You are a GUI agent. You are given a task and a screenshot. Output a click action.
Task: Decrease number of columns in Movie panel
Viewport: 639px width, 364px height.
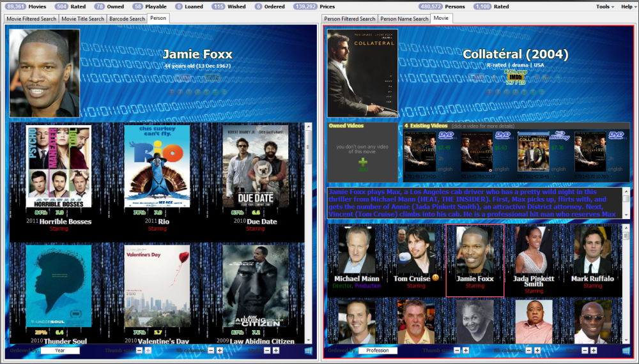pyautogui.click(x=529, y=351)
